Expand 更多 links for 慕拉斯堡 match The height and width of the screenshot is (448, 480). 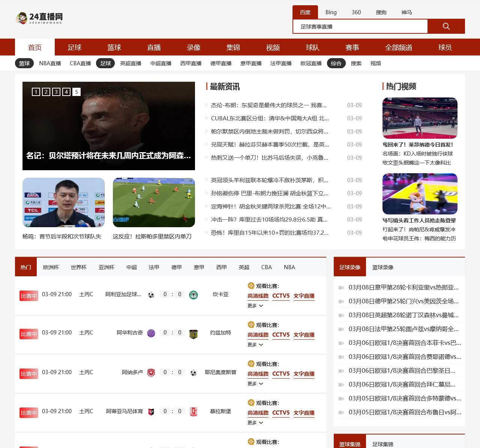tap(255, 423)
